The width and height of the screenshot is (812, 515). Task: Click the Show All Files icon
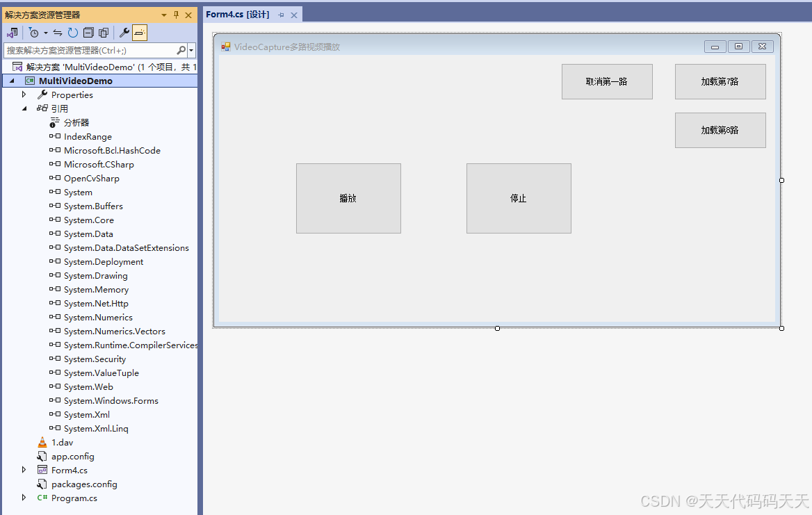pyautogui.click(x=104, y=33)
